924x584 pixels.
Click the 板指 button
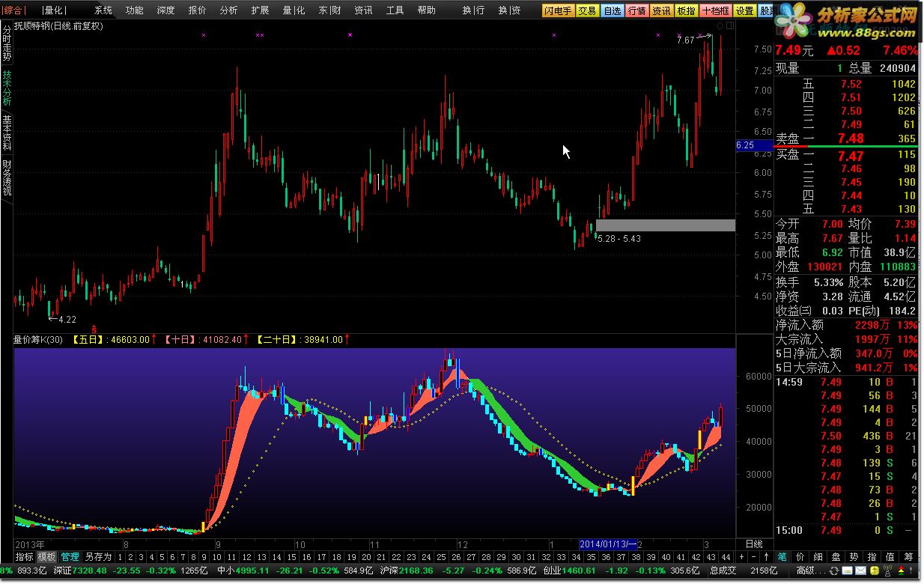686,10
